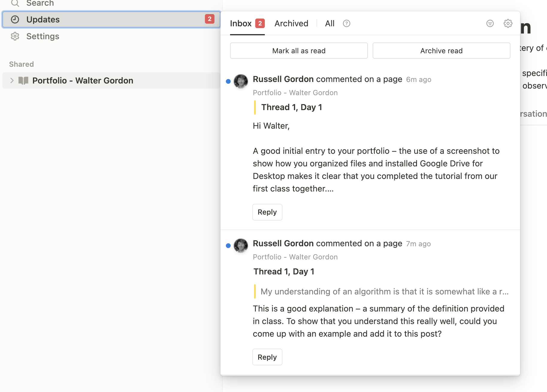Viewport: 547px width, 392px height.
Task: Click the help question mark icon
Action: (346, 23)
